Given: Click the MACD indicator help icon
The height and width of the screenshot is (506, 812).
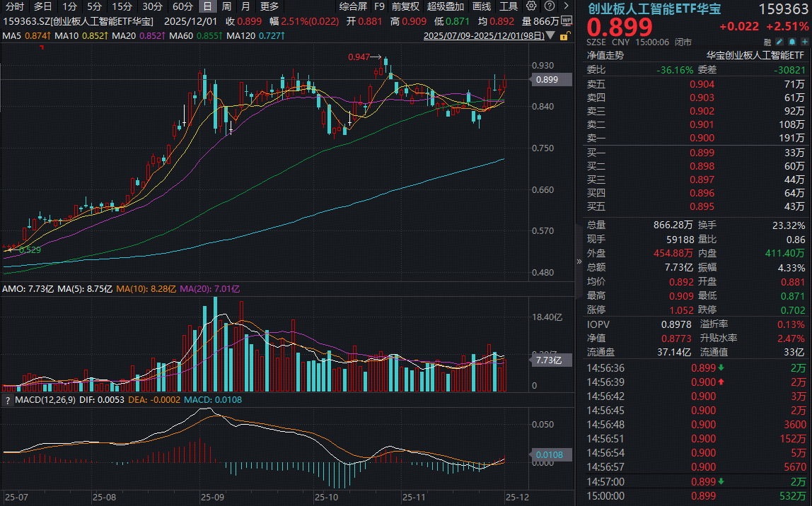Looking at the screenshot, I should [x=7, y=401].
